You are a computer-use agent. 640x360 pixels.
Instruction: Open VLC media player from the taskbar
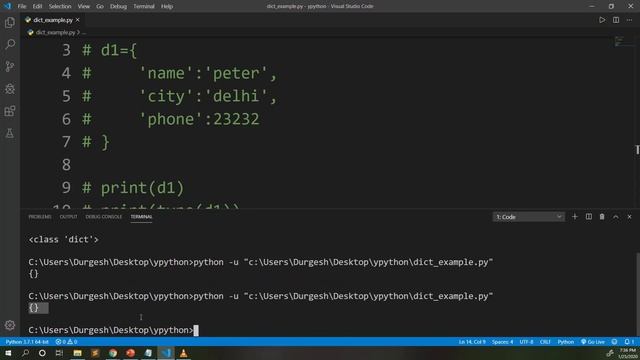click(184, 353)
